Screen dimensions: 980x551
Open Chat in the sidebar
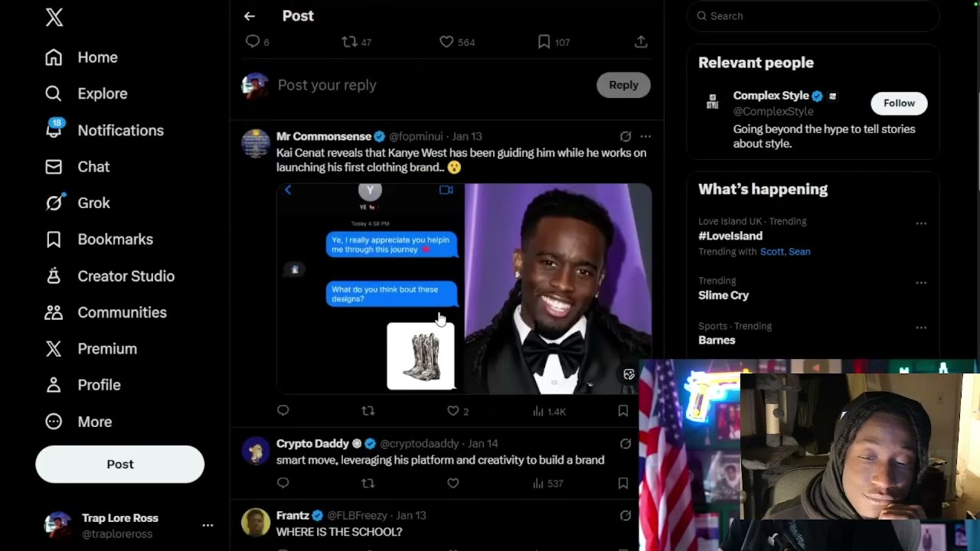(77, 167)
